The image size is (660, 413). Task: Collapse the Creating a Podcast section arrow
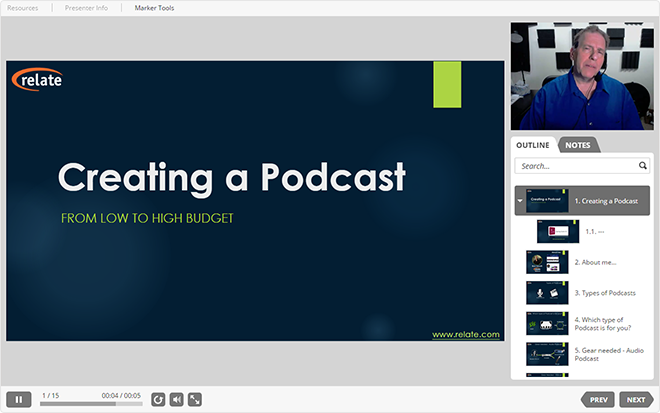click(x=520, y=201)
